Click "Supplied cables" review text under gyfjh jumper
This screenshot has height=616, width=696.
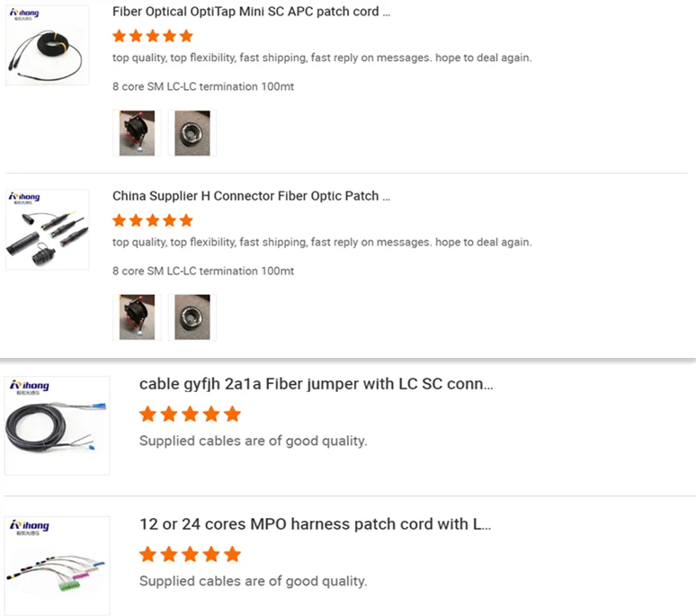pos(253,441)
